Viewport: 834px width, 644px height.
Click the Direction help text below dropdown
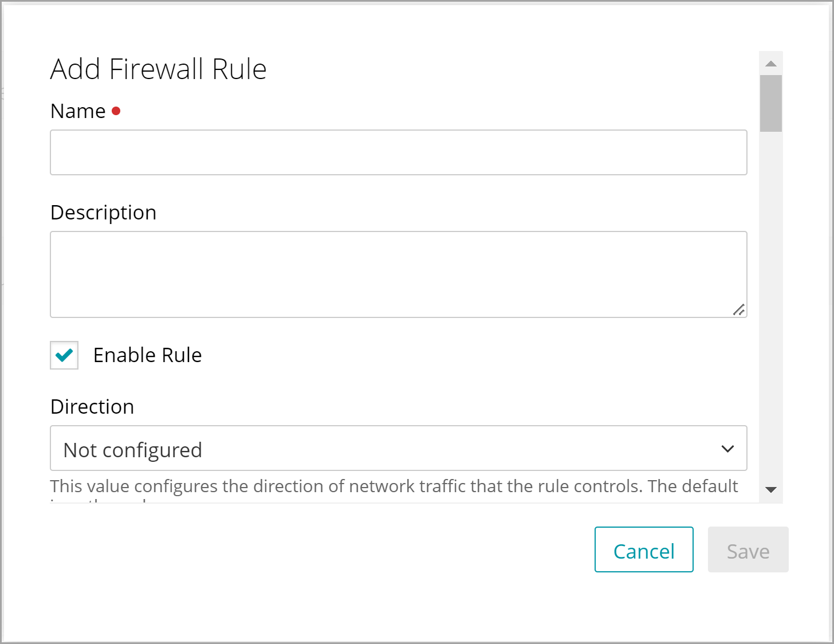[394, 486]
